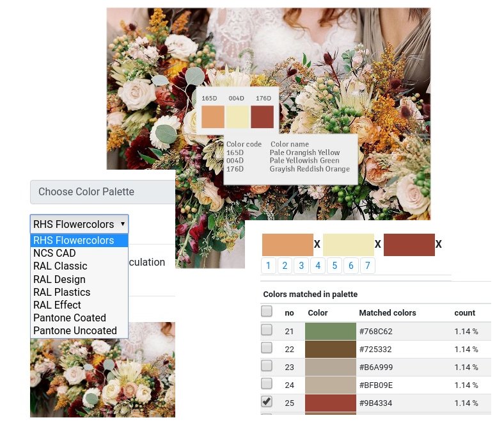Screen dimensions: 504x436
Task: Remove the reddish-brown swatch with X
Action: [439, 244]
